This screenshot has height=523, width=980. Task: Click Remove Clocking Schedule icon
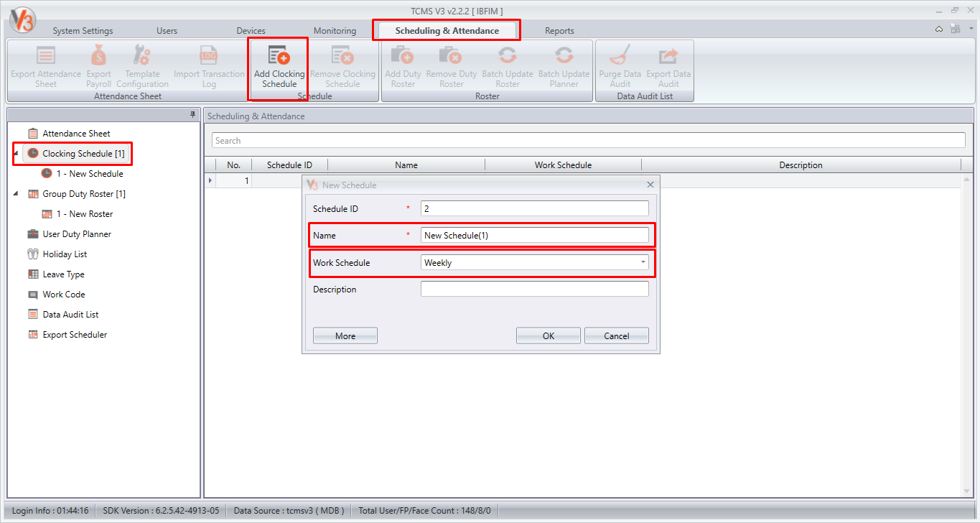pyautogui.click(x=342, y=56)
